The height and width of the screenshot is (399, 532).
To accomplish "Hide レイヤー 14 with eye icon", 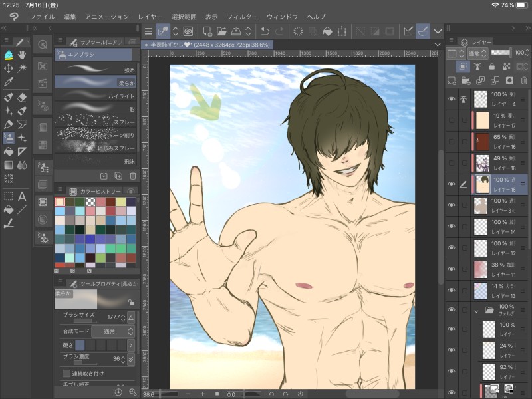I will coord(452,226).
